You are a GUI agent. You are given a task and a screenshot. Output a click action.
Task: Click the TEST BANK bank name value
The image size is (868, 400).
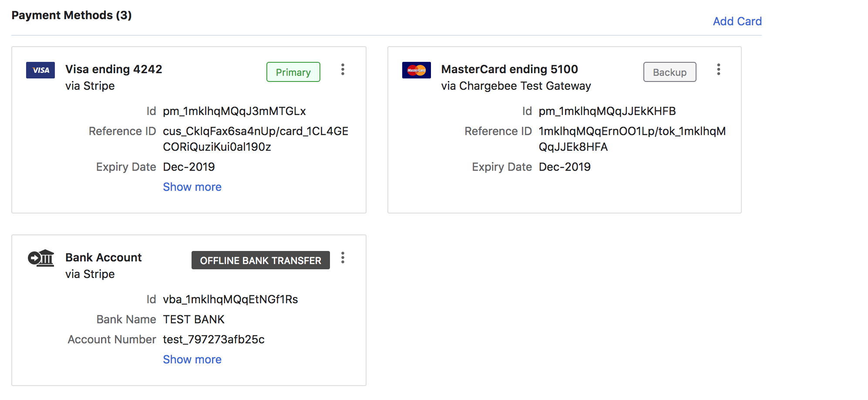pyautogui.click(x=194, y=319)
